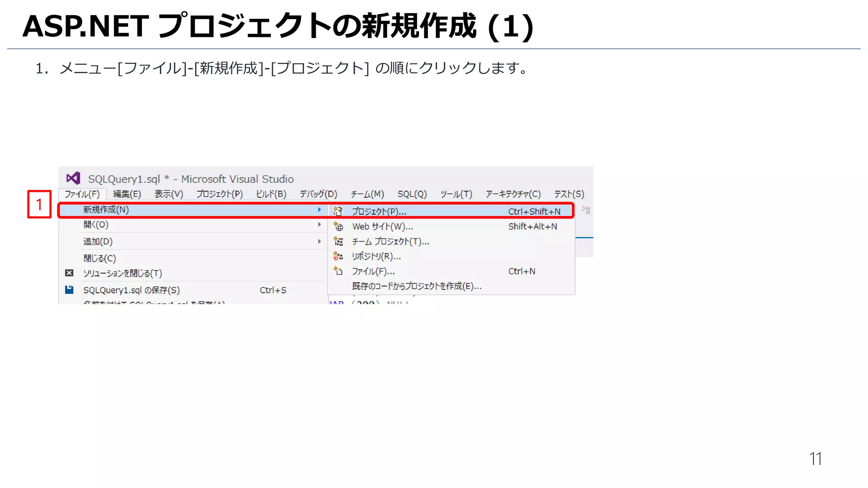
Task: Open the ファイル(F) menu
Action: point(82,194)
